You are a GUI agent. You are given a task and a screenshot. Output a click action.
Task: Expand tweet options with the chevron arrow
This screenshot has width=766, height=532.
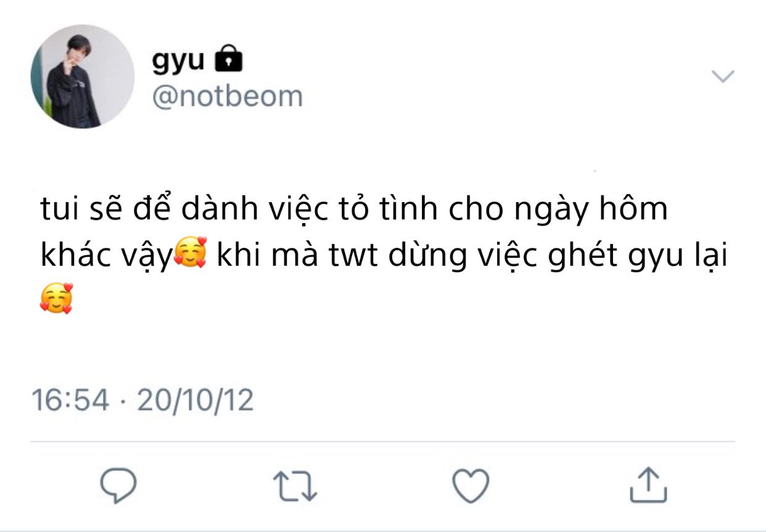point(723,76)
